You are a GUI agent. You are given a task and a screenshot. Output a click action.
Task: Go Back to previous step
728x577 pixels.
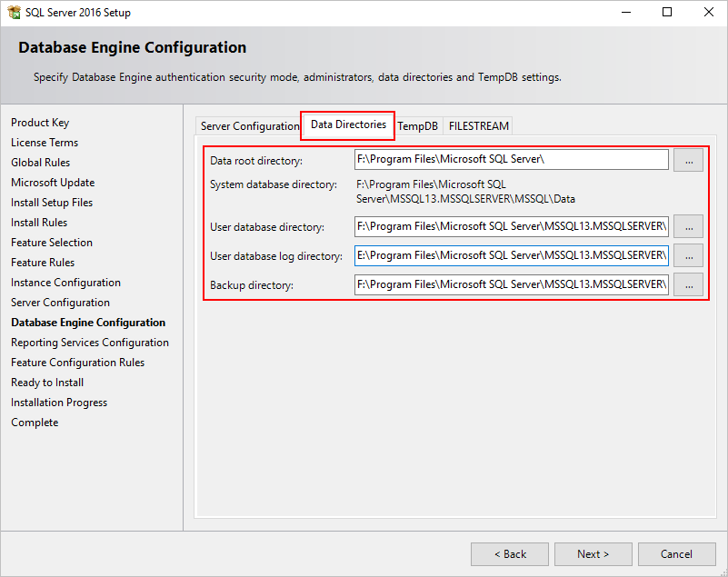coord(509,554)
